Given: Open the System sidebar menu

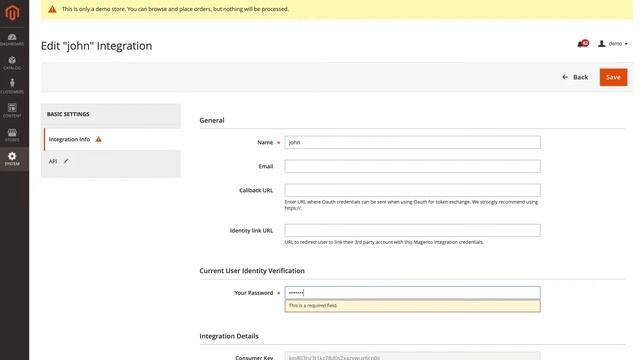Looking at the screenshot, I should (x=12, y=159).
